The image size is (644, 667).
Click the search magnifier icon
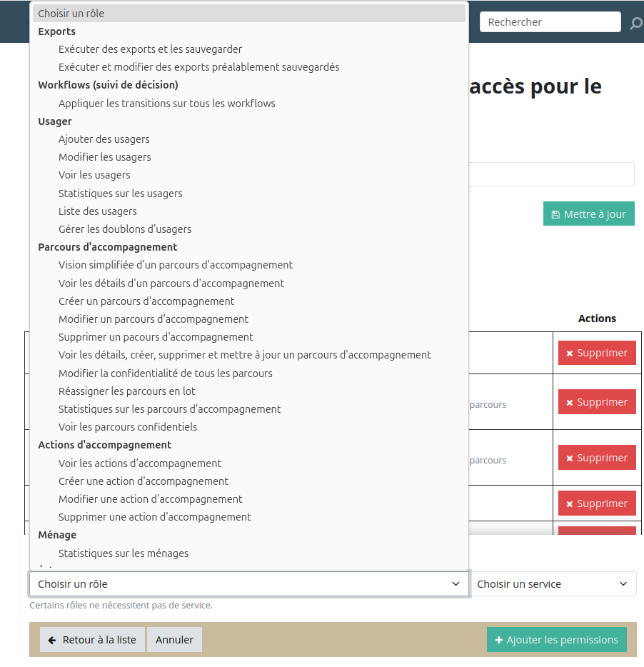coord(635,24)
